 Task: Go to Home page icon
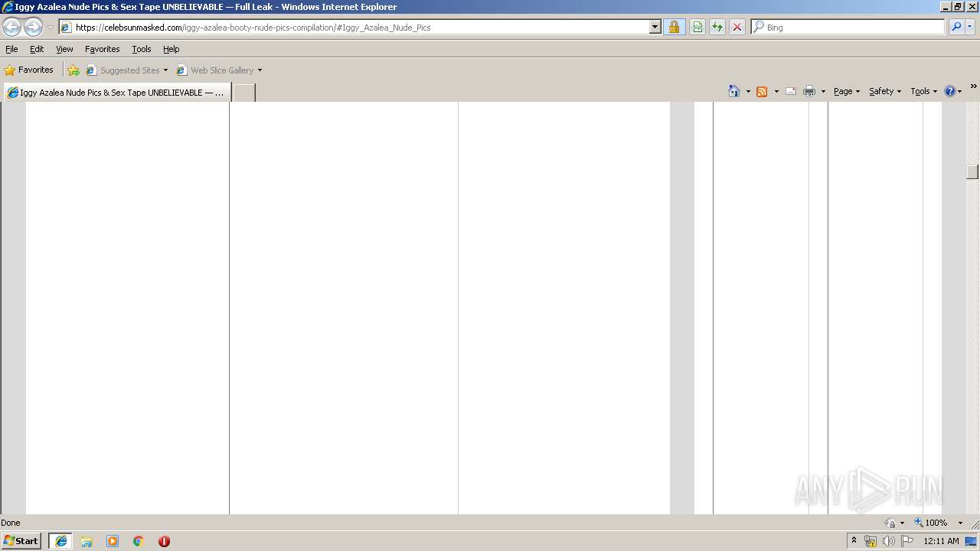tap(734, 92)
